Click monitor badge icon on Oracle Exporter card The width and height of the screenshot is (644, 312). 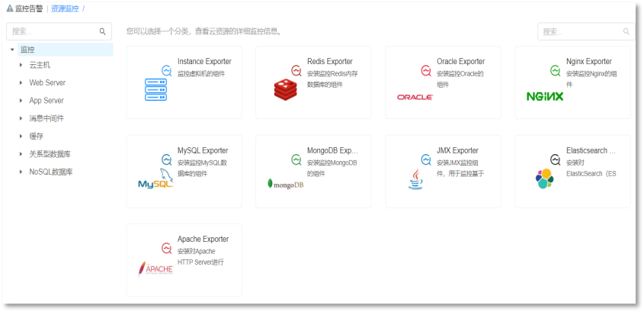pyautogui.click(x=426, y=71)
